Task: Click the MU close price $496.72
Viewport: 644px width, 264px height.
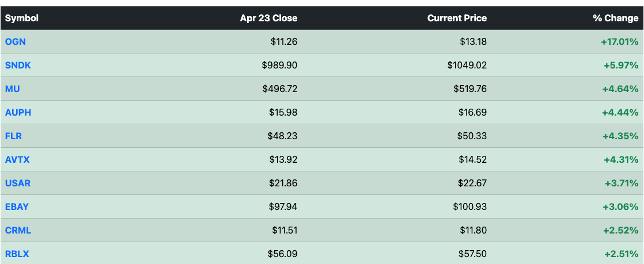Action: pyautogui.click(x=279, y=89)
